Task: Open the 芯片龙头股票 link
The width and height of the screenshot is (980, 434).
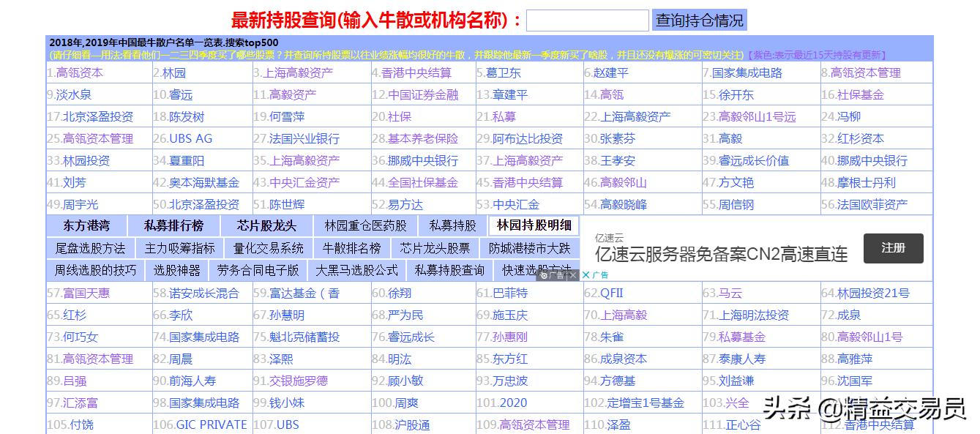Action: (x=435, y=248)
